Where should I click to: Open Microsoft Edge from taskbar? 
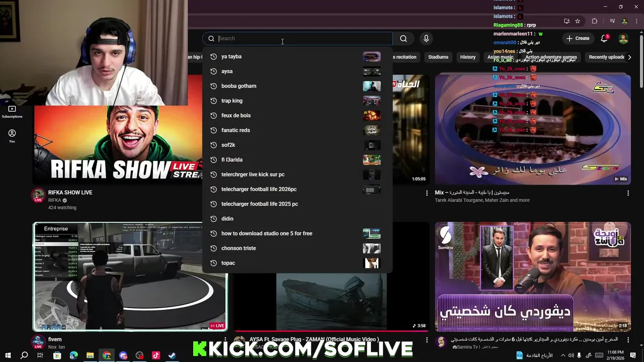(73, 355)
